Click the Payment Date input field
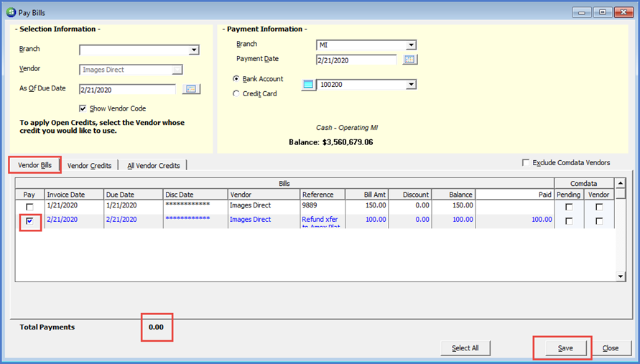The image size is (640, 364). (x=356, y=60)
